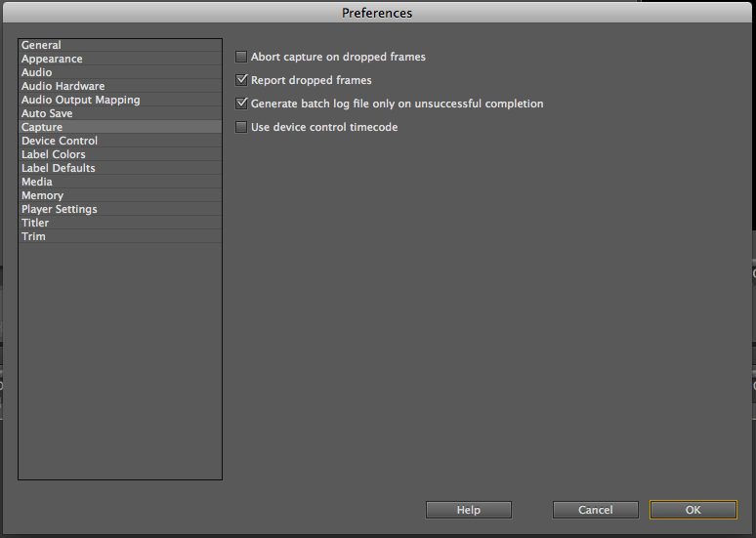Enable Abort capture on dropped frames
The image size is (756, 538).
click(x=241, y=57)
